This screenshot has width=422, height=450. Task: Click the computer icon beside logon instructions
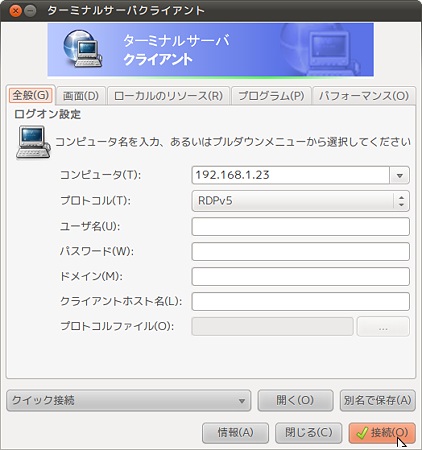33,142
